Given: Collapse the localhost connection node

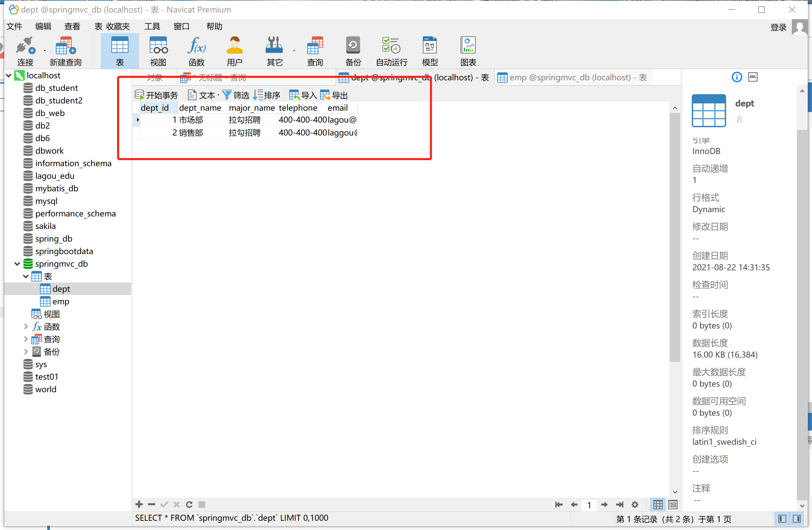Looking at the screenshot, I should 9,75.
